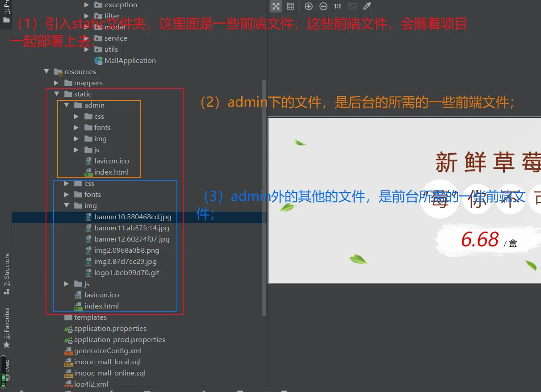The height and width of the screenshot is (392, 541).
Task: Click the resources folder icon
Action: pyautogui.click(x=58, y=72)
